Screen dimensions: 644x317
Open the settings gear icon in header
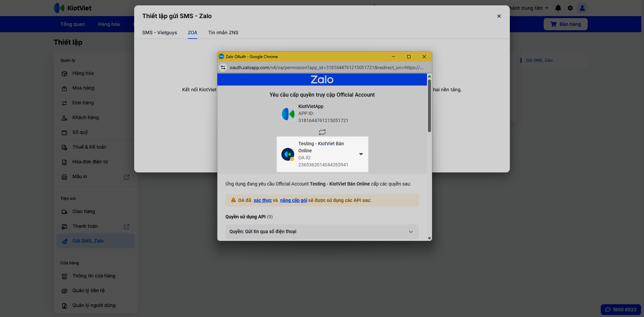click(x=570, y=8)
